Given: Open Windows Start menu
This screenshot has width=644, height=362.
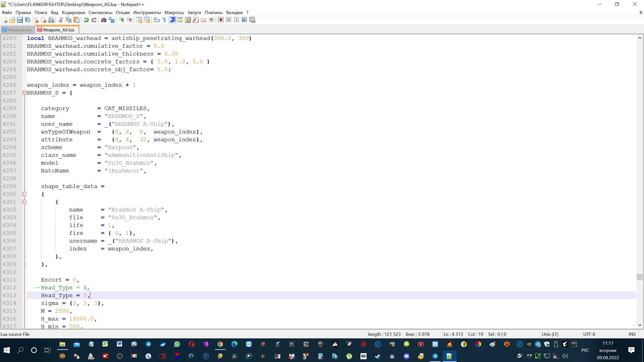Looking at the screenshot, I should click(7, 350).
